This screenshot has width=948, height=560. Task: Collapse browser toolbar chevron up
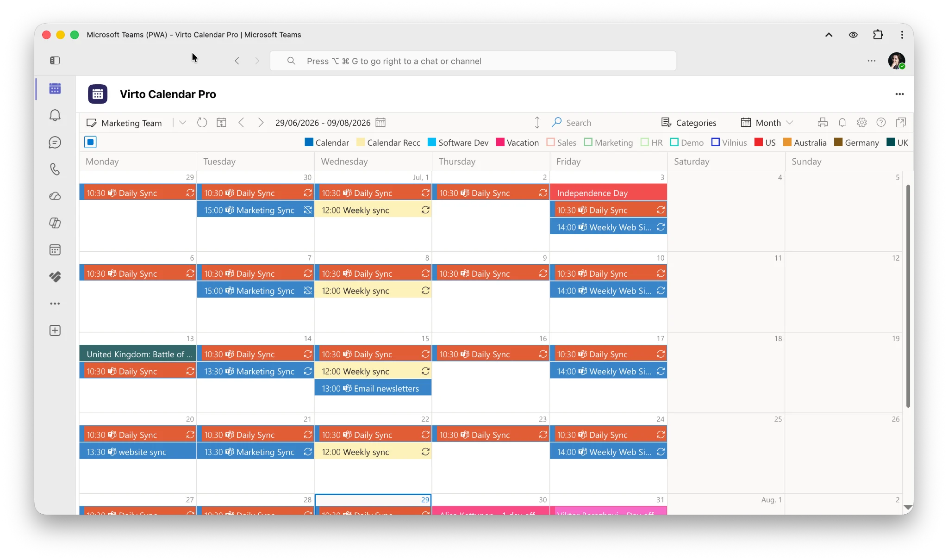coord(829,35)
